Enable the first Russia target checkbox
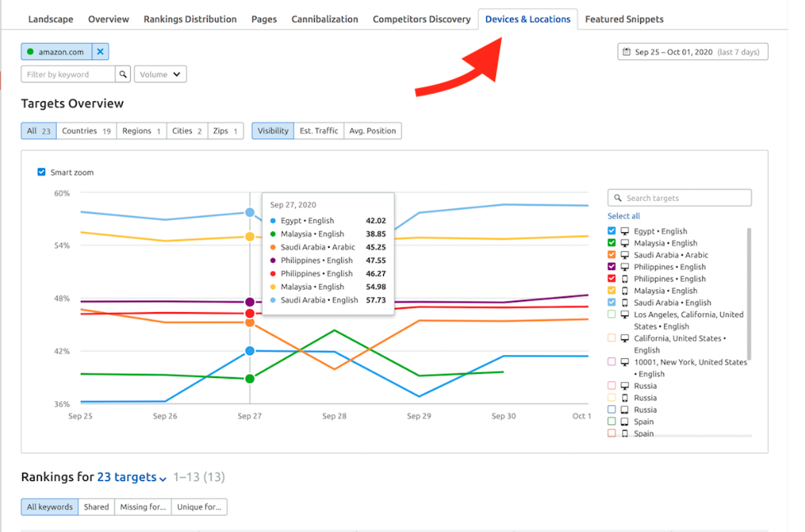The image size is (805, 532). (x=611, y=385)
